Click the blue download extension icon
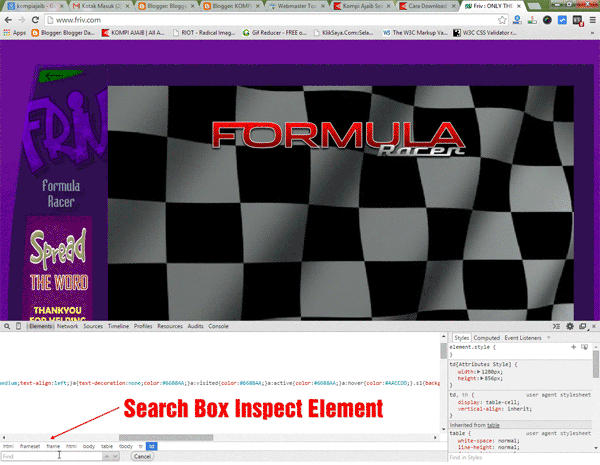600x465 pixels. (517, 20)
